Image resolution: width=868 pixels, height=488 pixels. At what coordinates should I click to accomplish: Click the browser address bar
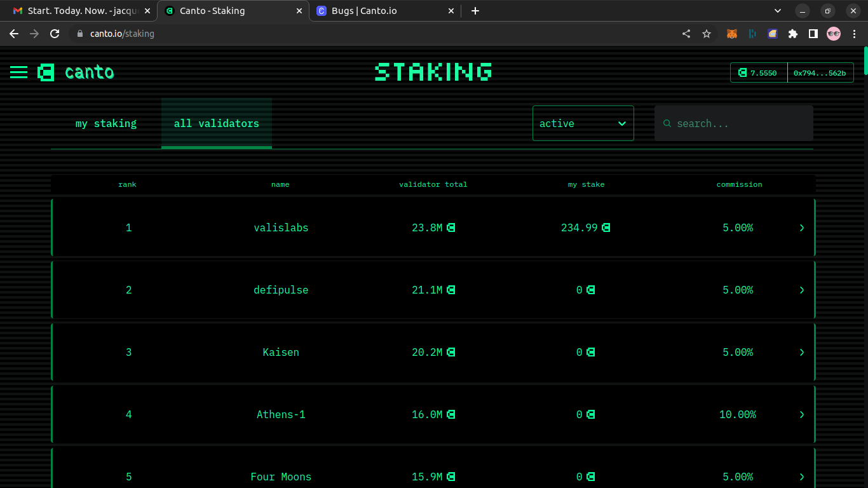point(375,34)
